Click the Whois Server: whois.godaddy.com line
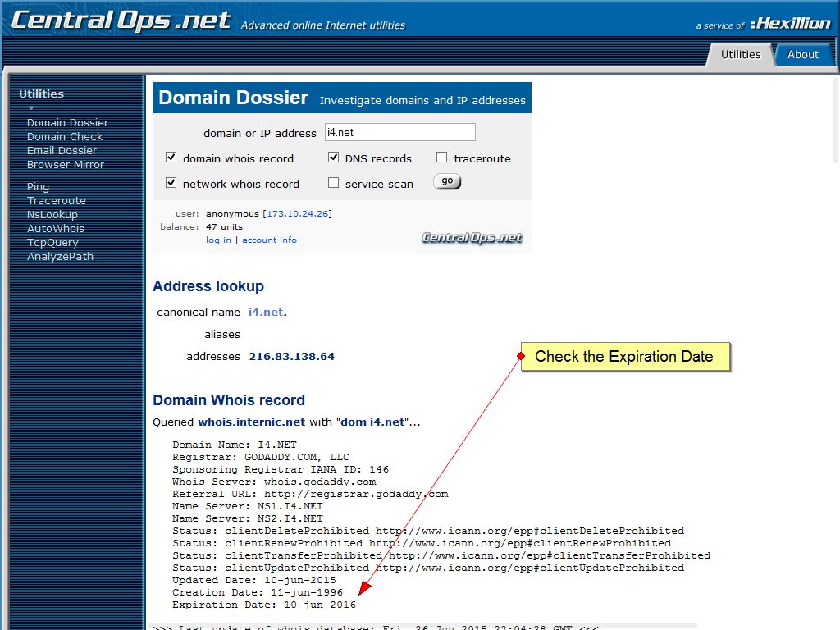This screenshot has height=630, width=840. click(274, 482)
